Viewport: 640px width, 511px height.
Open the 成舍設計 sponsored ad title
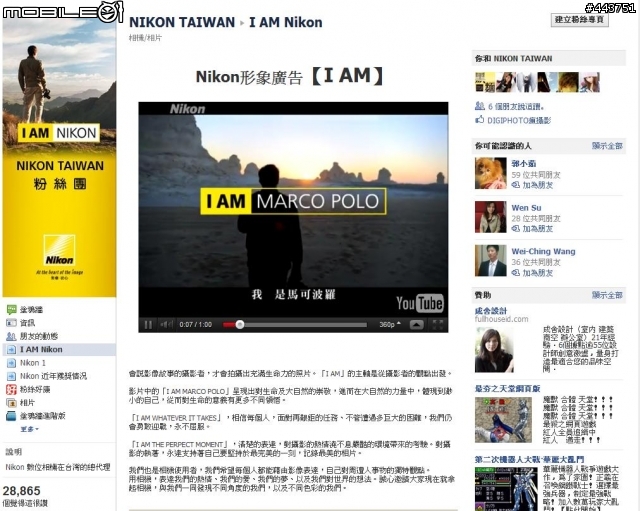(x=491, y=311)
